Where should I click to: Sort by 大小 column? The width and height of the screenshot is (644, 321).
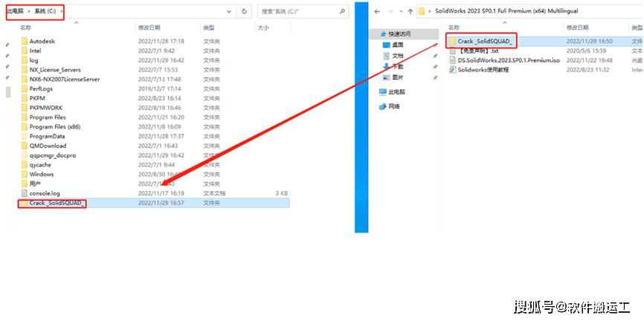pyautogui.click(x=263, y=27)
